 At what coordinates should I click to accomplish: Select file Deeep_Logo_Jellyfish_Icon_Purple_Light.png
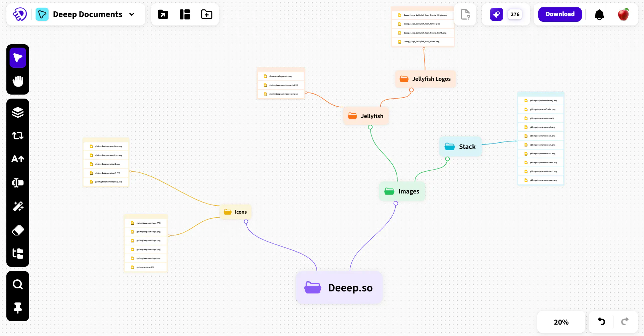[423, 33]
